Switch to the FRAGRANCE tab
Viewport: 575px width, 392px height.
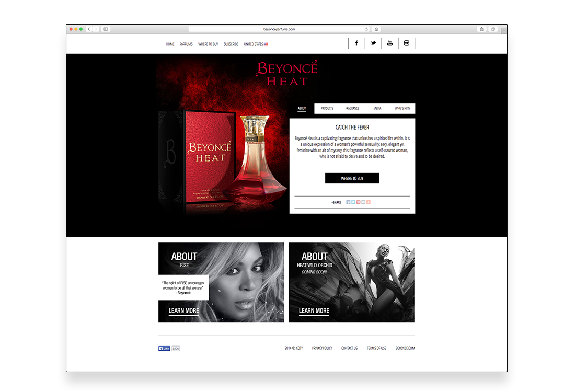tap(352, 109)
